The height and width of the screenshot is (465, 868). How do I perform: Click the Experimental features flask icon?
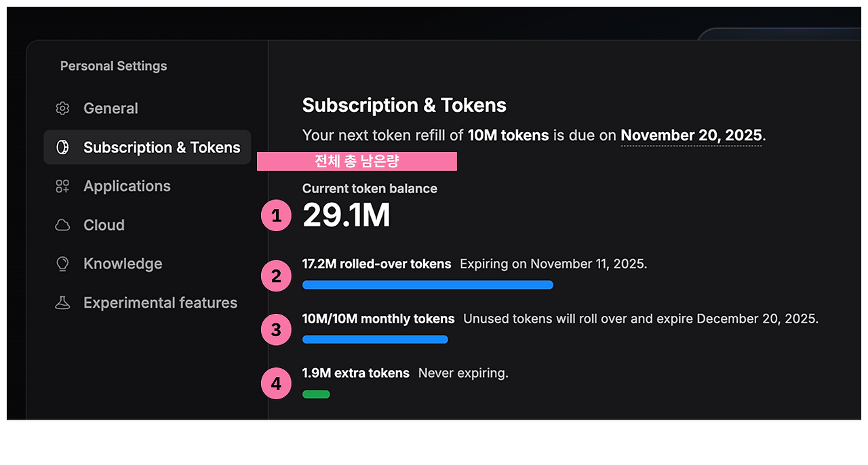point(62,303)
